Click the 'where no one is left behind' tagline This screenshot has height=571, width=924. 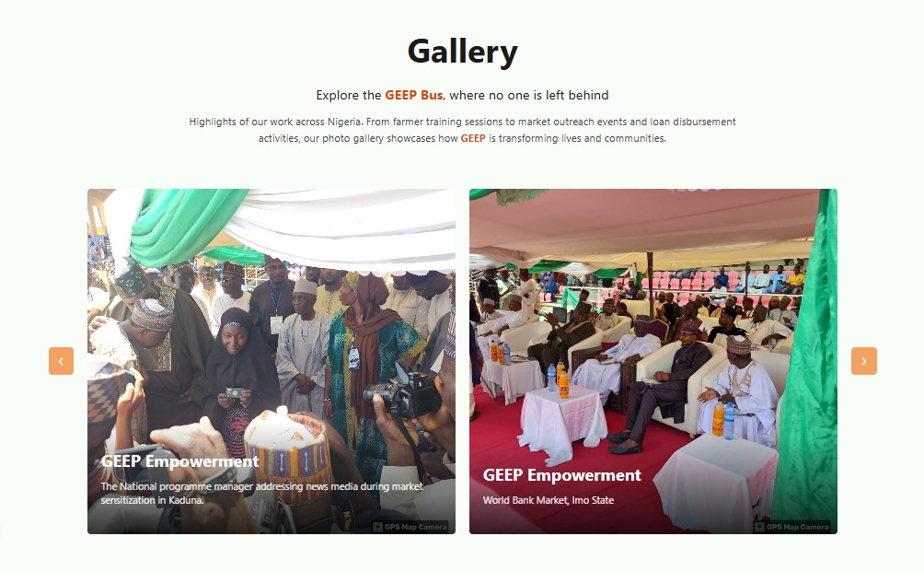point(529,95)
